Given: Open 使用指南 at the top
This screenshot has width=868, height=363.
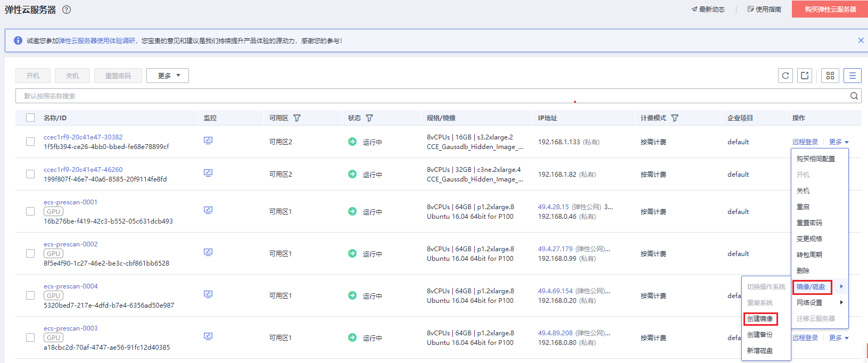Looking at the screenshot, I should (x=764, y=10).
